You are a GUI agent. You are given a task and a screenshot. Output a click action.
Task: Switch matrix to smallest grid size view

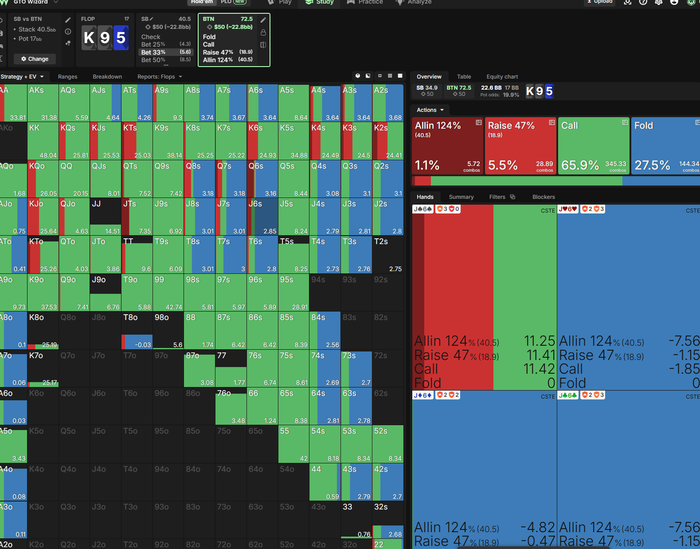380,76
